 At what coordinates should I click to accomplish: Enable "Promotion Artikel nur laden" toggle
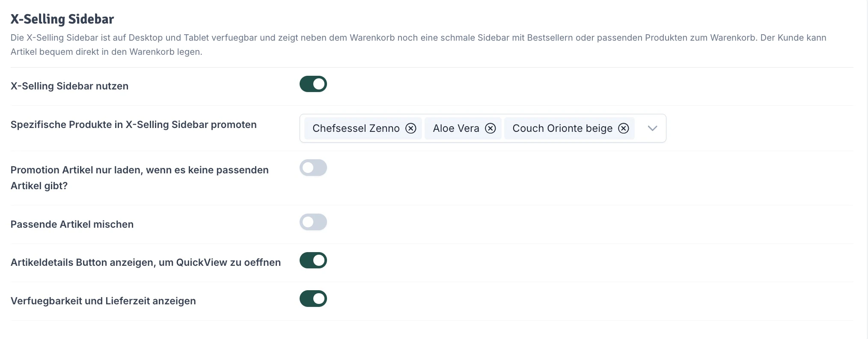pos(313,168)
